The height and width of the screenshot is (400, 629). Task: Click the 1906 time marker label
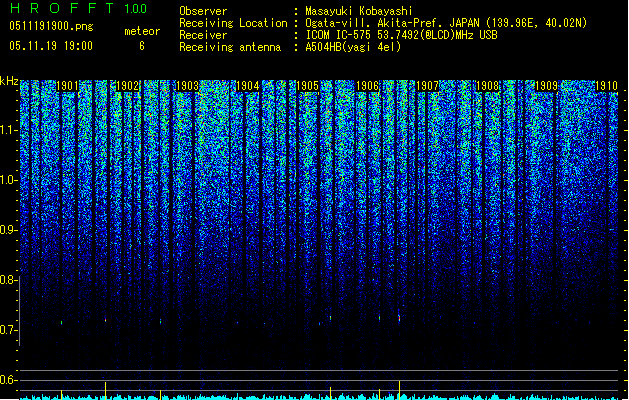tap(367, 86)
